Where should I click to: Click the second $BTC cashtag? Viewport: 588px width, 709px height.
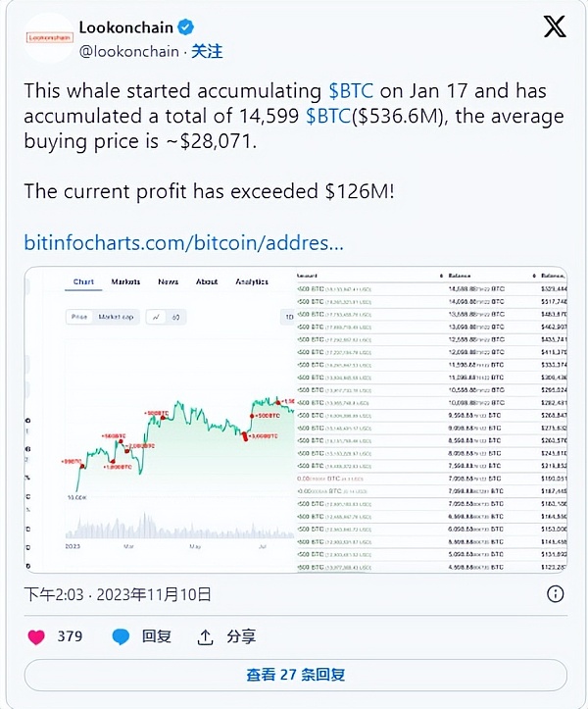point(328,117)
